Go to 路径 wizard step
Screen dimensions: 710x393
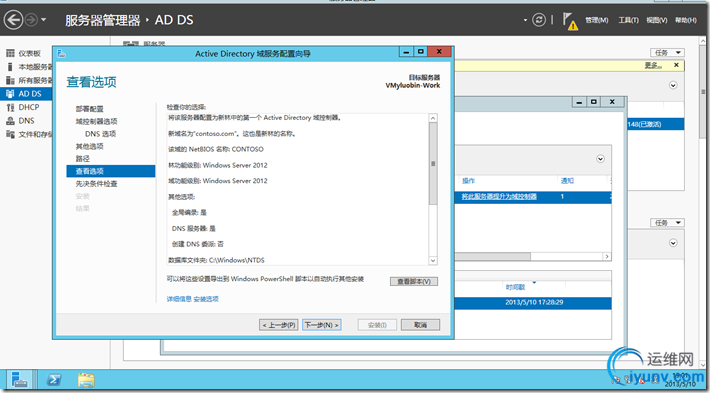click(83, 159)
